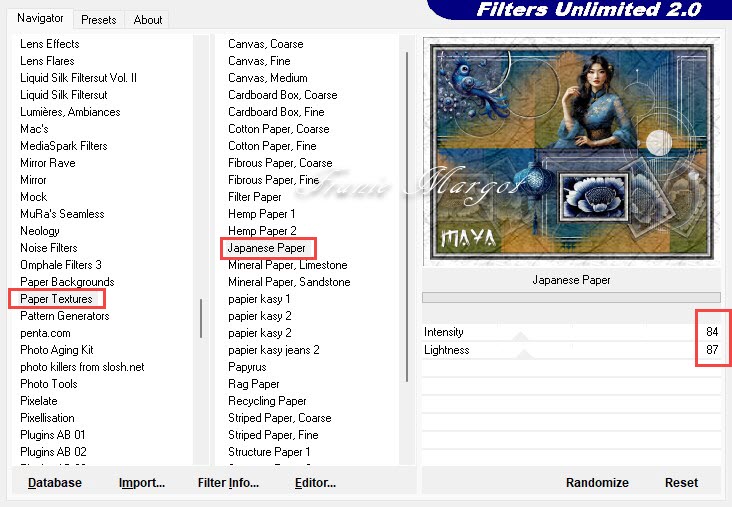The image size is (732, 507).
Task: Choose Structure Paper 1 filter
Action: click(x=269, y=452)
